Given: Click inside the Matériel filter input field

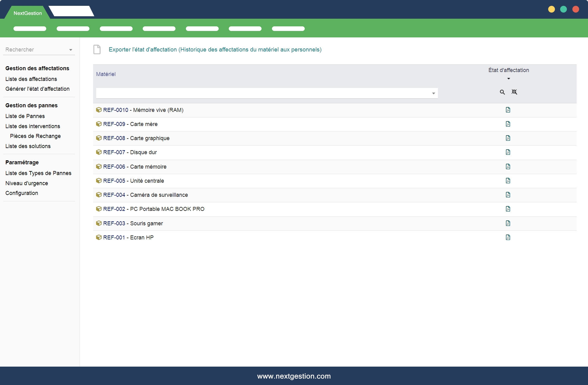Looking at the screenshot, I should 263,93.
